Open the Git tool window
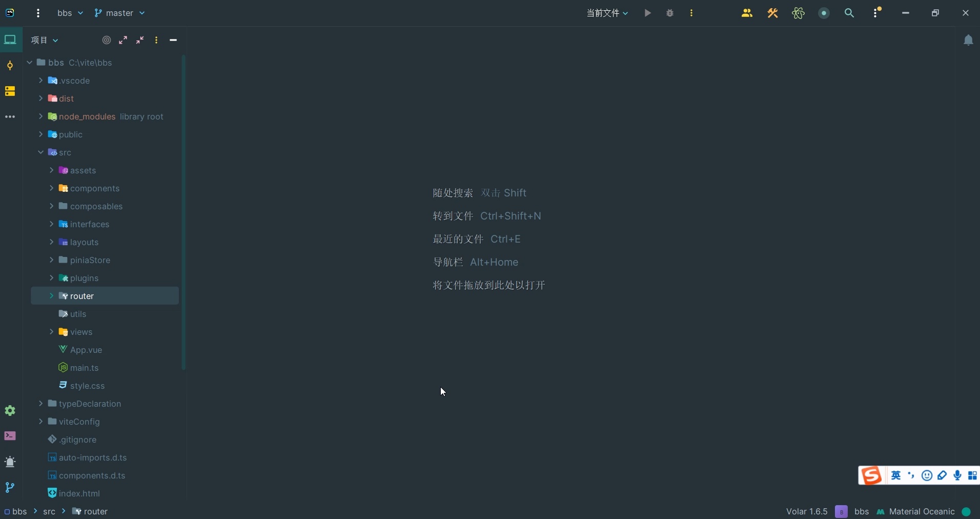 [x=10, y=488]
